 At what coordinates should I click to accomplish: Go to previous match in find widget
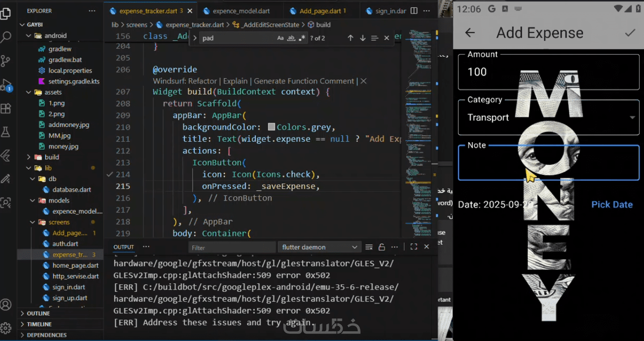click(350, 38)
